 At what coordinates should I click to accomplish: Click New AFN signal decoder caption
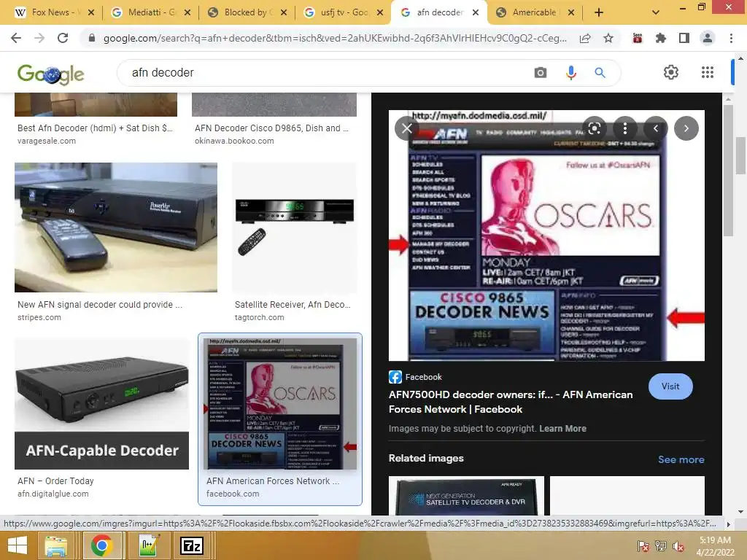(x=99, y=304)
